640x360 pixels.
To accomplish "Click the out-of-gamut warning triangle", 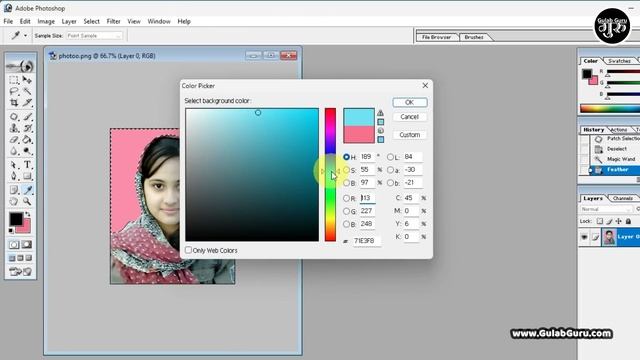I will pyautogui.click(x=380, y=113).
